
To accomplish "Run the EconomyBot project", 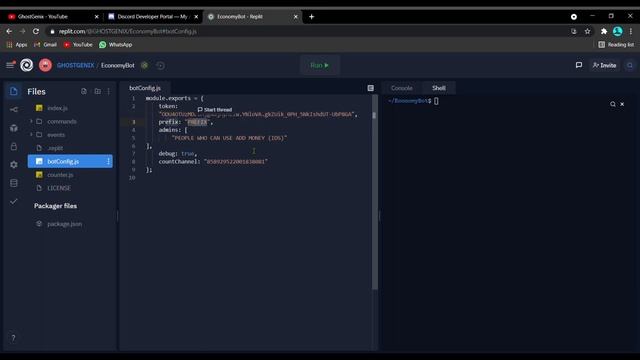I will click(x=320, y=65).
